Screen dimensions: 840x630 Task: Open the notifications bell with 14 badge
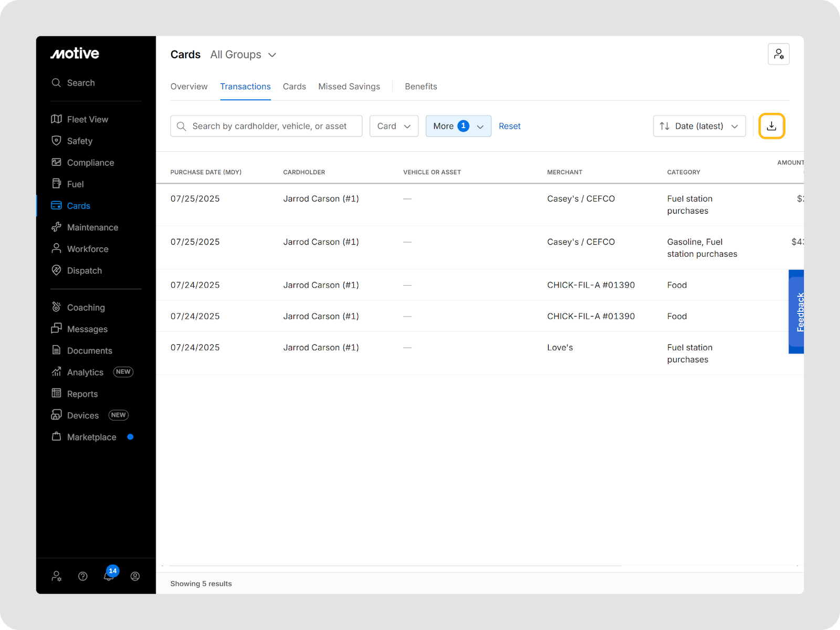pyautogui.click(x=109, y=576)
